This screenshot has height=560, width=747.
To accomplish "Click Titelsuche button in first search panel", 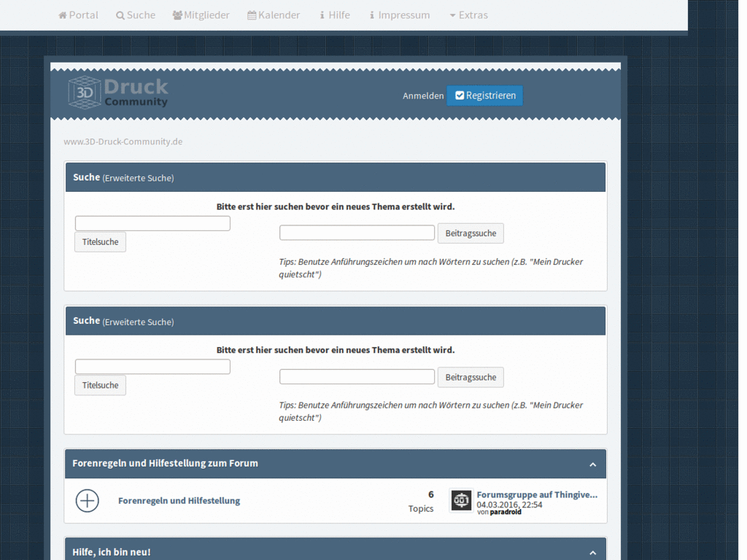I will point(100,242).
